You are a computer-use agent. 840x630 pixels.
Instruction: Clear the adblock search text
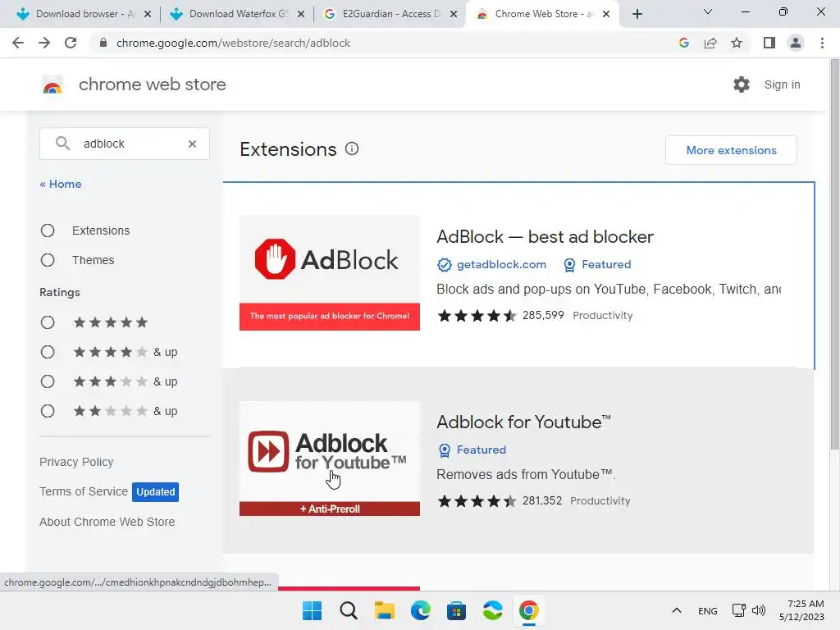pos(192,144)
